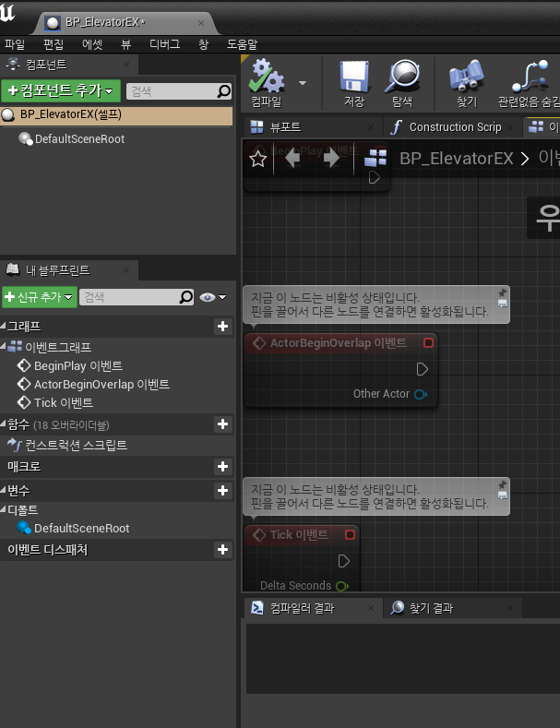Open the 에셋 menu

coord(92,44)
